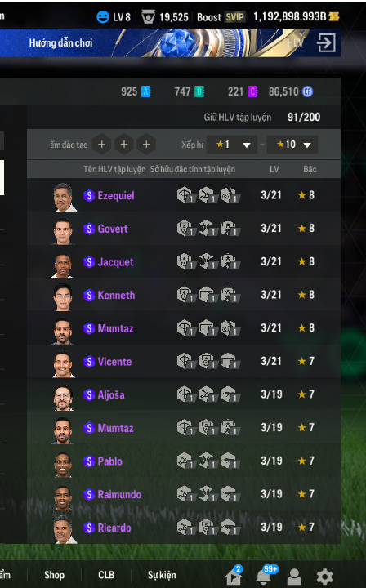The height and width of the screenshot is (588, 366).
Task: Open the Hướng dẫn chơi banner
Action: click(60, 42)
